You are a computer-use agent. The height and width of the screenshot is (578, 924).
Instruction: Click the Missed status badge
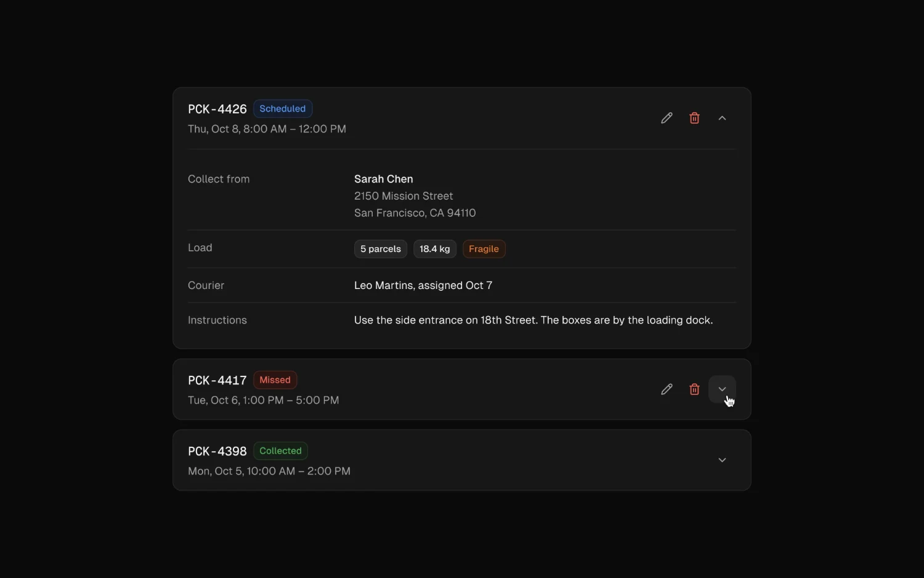point(275,380)
